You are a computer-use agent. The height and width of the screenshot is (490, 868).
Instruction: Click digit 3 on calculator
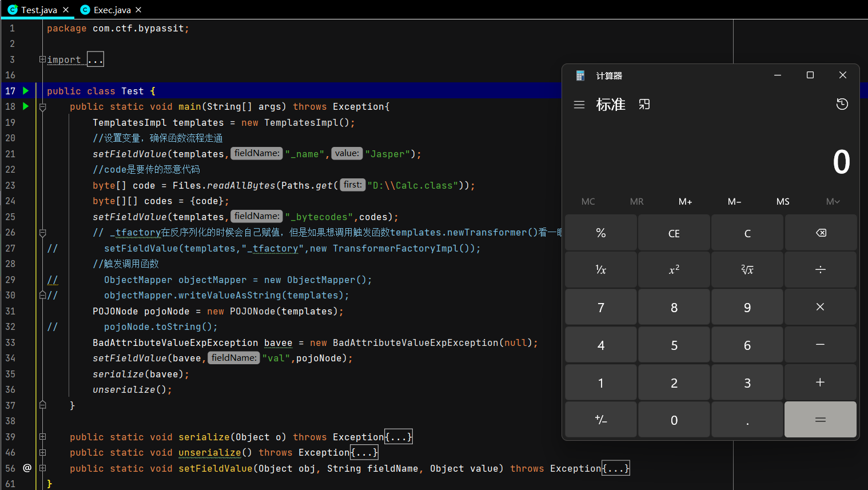point(747,382)
